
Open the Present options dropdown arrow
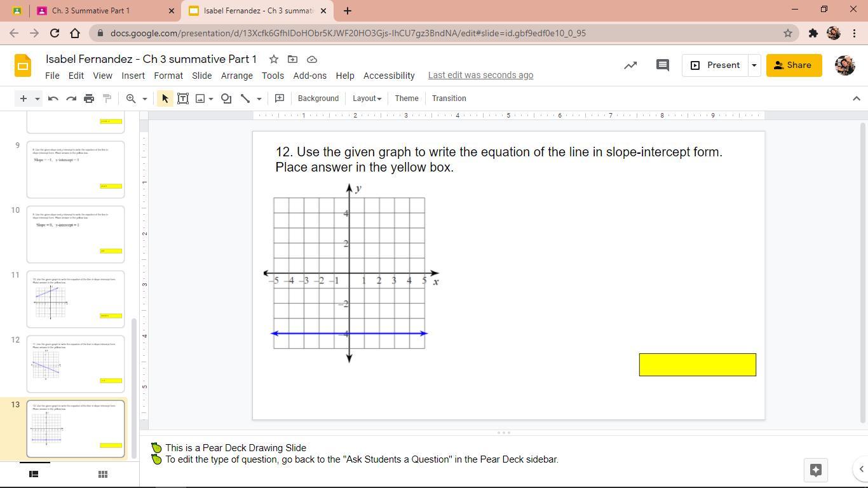(x=754, y=65)
